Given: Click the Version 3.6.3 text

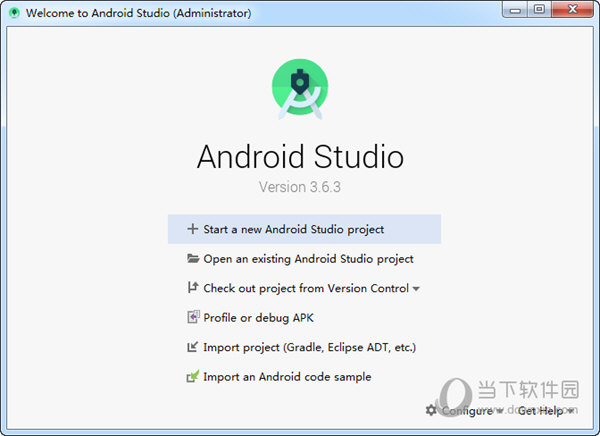Looking at the screenshot, I should (x=300, y=187).
